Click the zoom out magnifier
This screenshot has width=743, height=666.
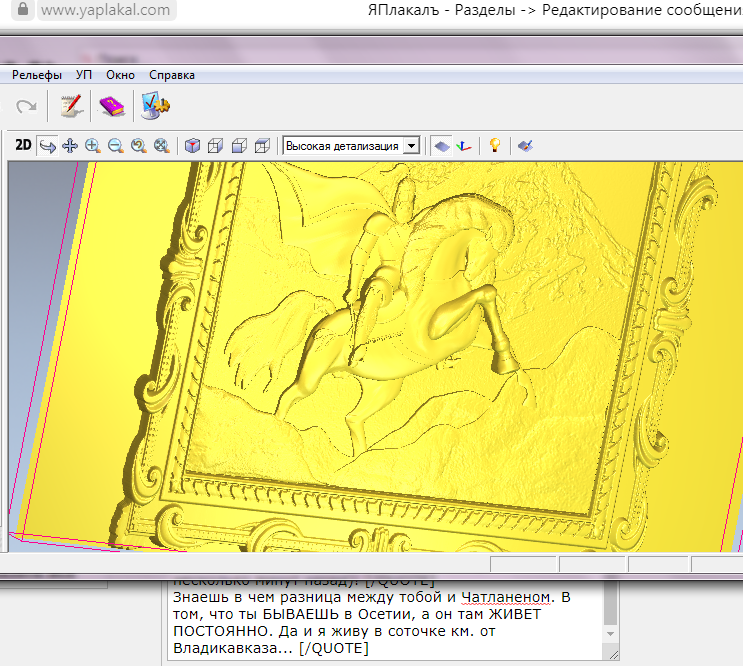tap(115, 146)
